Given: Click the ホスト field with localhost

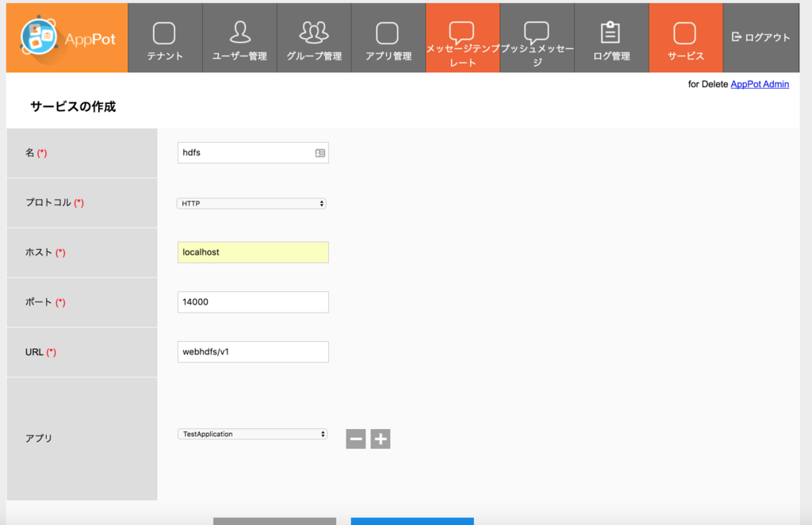Looking at the screenshot, I should (253, 252).
